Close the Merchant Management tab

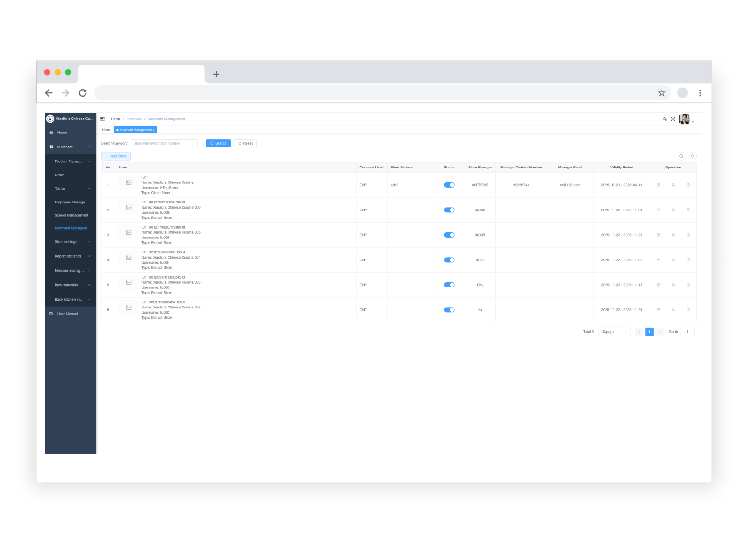(153, 130)
